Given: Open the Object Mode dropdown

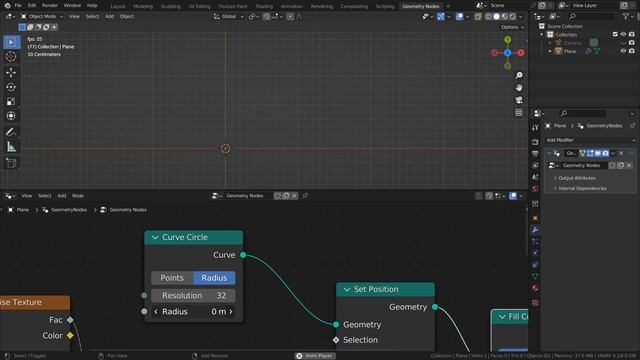Looking at the screenshot, I should (42, 16).
